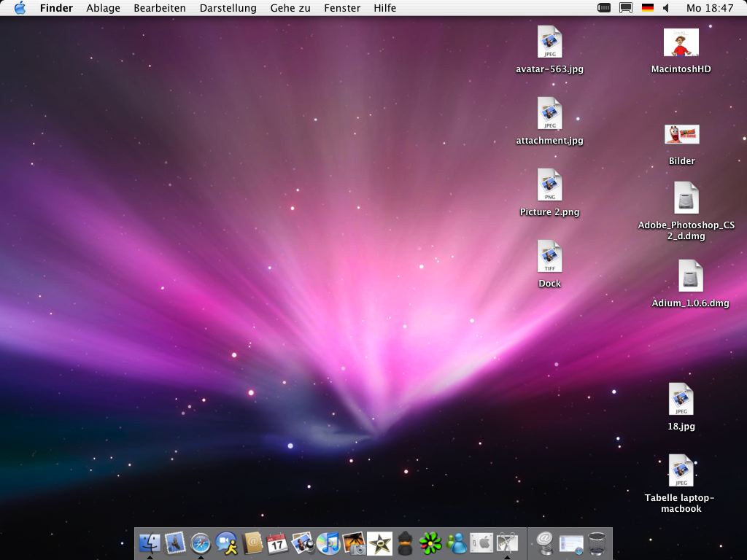Open the German flag input menu
The image size is (747, 560).
pyautogui.click(x=647, y=8)
